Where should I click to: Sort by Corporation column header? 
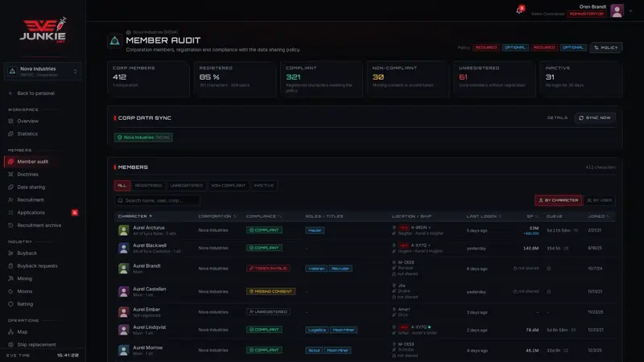point(217,216)
